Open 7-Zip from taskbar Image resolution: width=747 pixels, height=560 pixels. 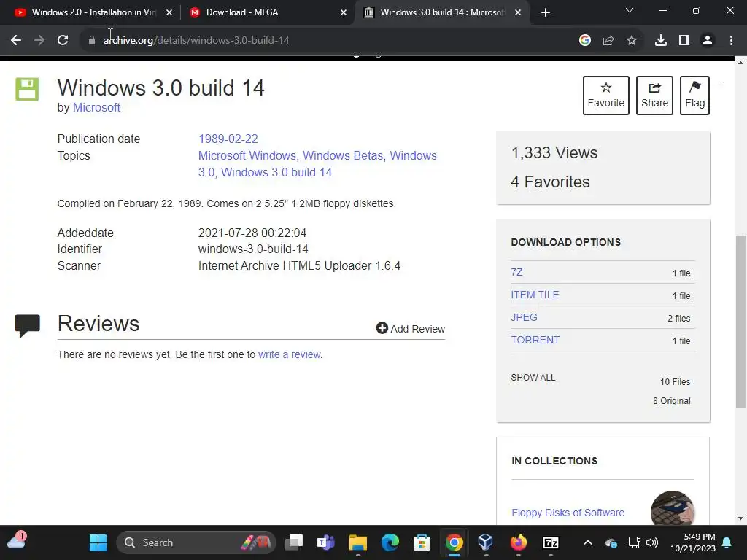click(550, 542)
